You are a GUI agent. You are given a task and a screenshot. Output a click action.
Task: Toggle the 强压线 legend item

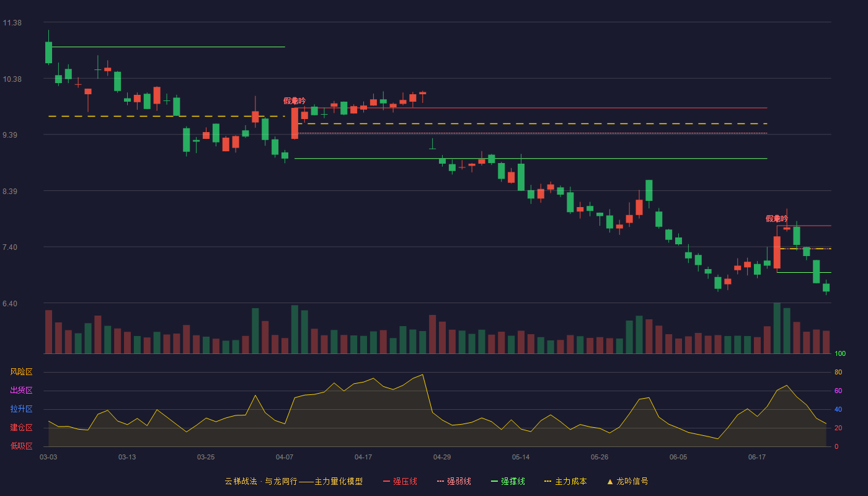point(400,481)
